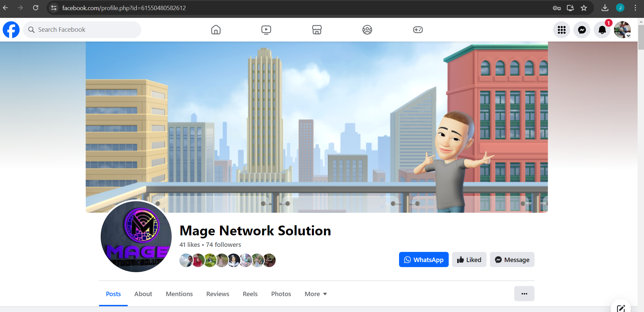Click the Message button
The width and height of the screenshot is (644, 312).
(512, 260)
